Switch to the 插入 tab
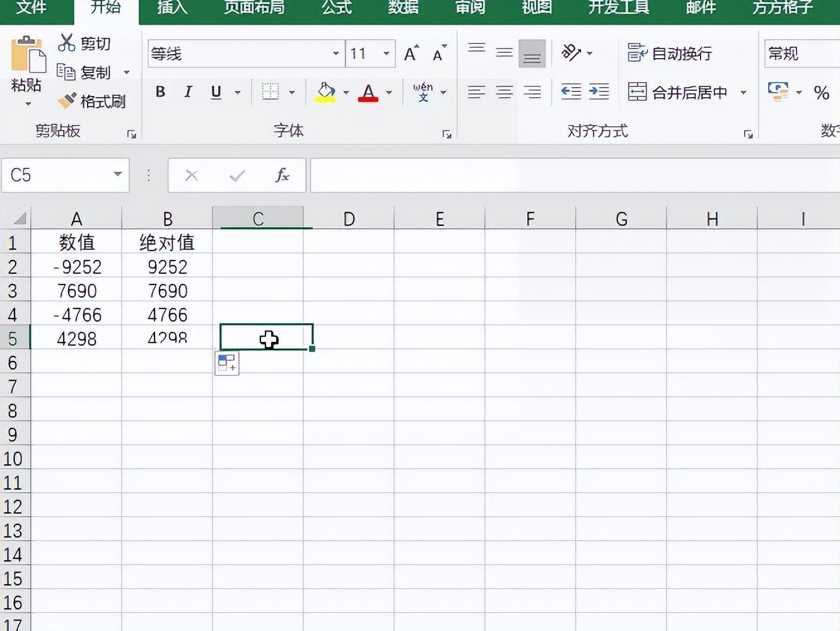 pos(172,8)
